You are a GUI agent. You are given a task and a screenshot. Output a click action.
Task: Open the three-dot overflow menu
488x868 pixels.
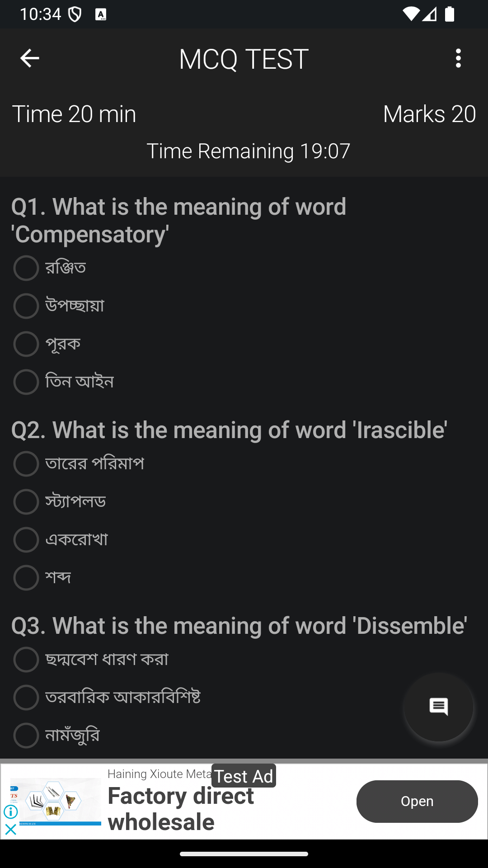458,58
